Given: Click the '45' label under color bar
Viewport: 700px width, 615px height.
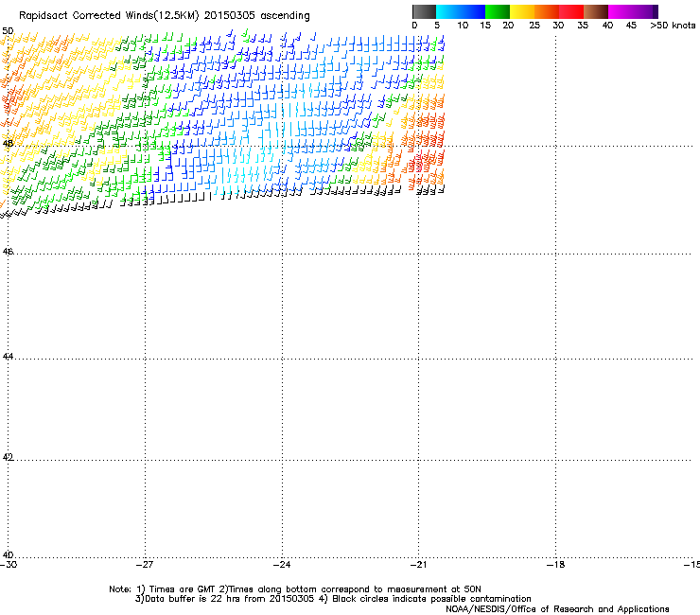Looking at the screenshot, I should 631,26.
